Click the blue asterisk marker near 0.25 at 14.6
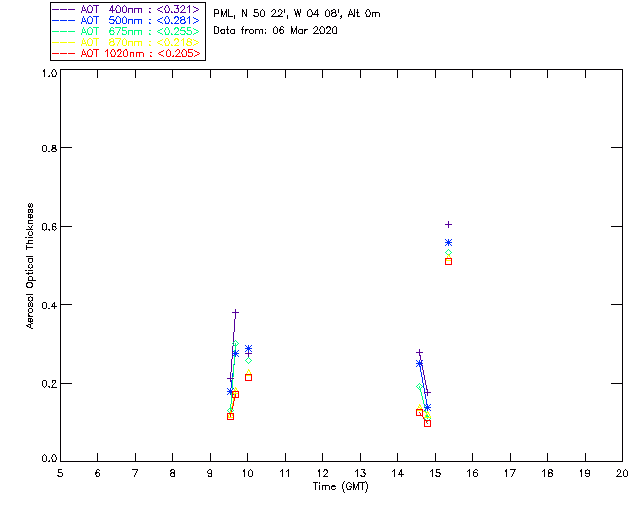Screen dimensions: 640x512 pos(420,363)
